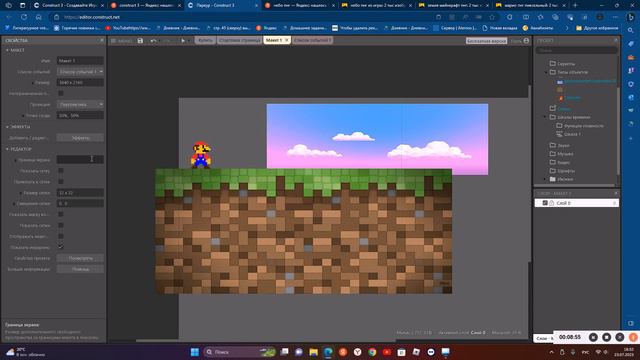The width and height of the screenshot is (640, 360).
Task: Open the Edge sidebar shopping tag icon
Action: tap(631, 44)
